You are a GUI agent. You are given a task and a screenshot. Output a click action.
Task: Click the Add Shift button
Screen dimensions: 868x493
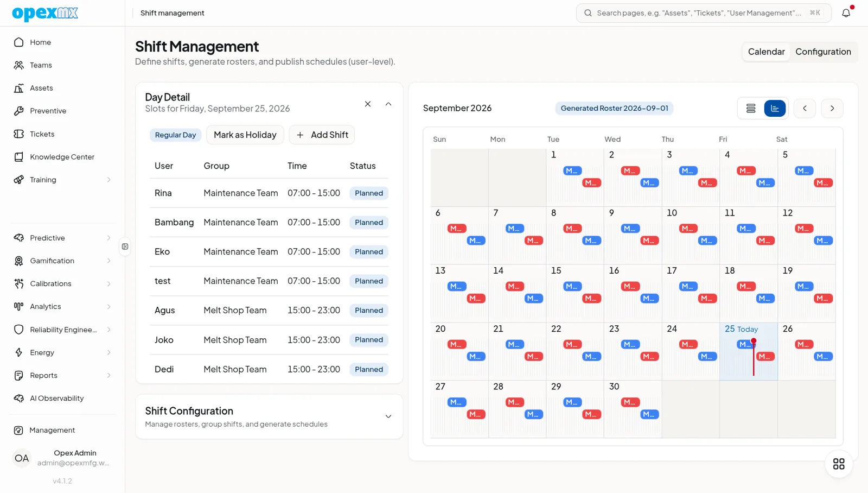tap(322, 135)
